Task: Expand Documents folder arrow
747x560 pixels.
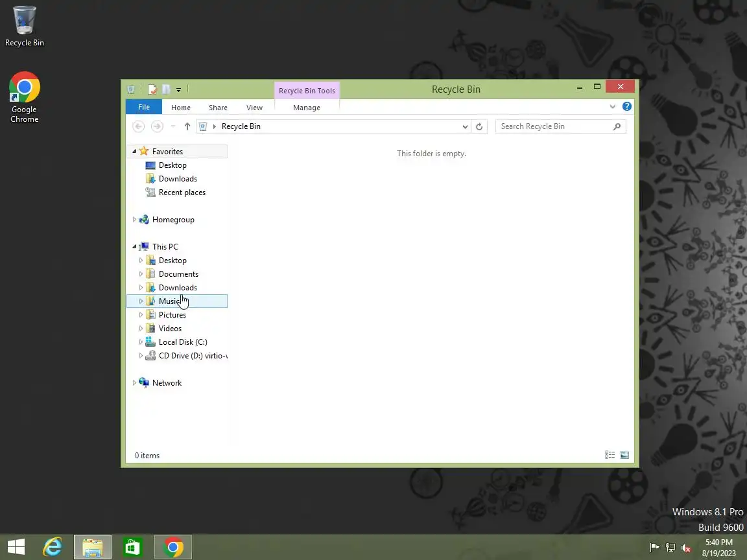Action: pos(141,274)
